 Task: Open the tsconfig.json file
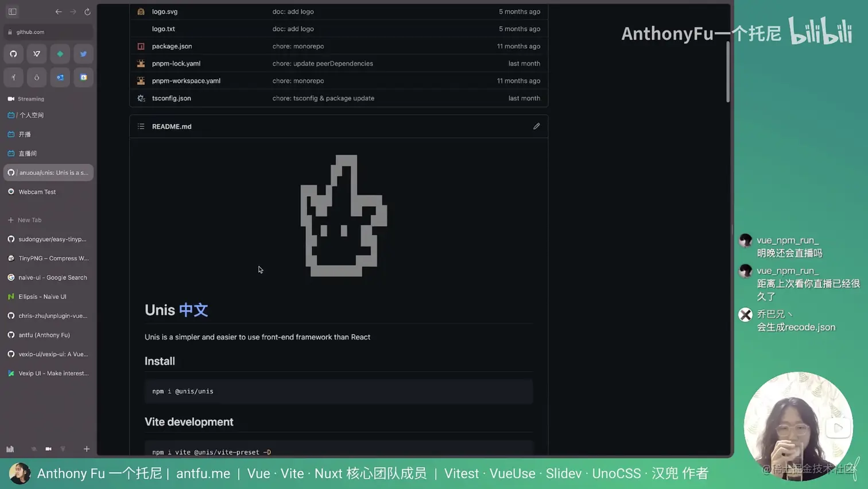[172, 98]
